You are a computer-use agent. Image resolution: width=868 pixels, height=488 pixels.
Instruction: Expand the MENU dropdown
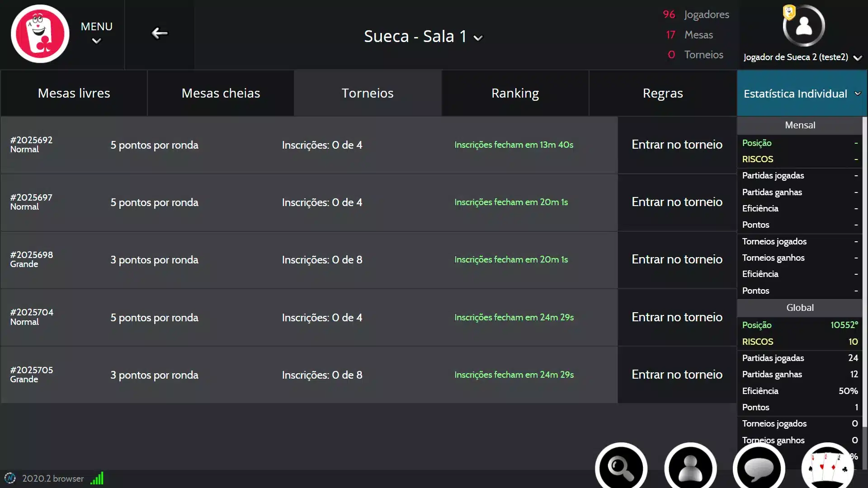coord(96,33)
